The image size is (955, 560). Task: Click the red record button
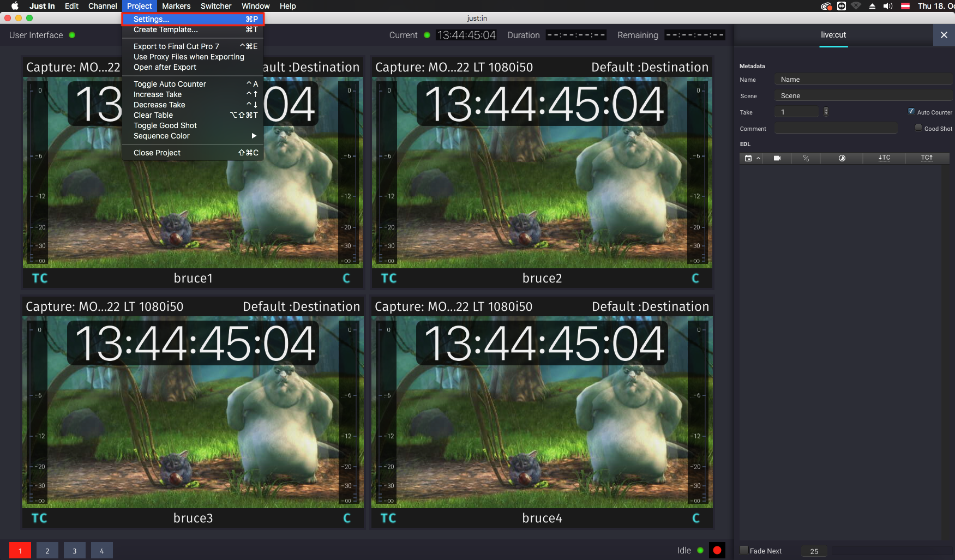[717, 550]
